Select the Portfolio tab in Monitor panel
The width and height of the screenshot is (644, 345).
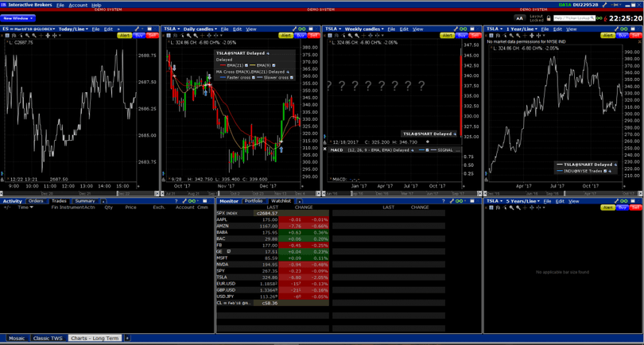[253, 201]
